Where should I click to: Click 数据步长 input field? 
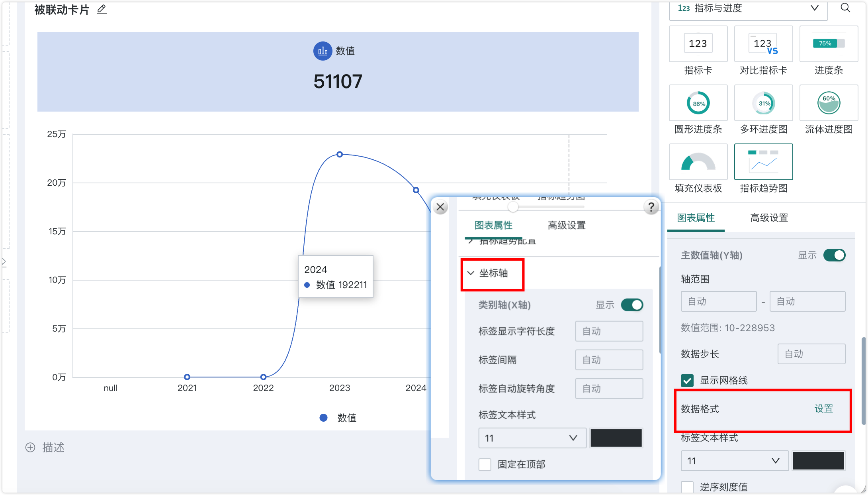coord(811,354)
